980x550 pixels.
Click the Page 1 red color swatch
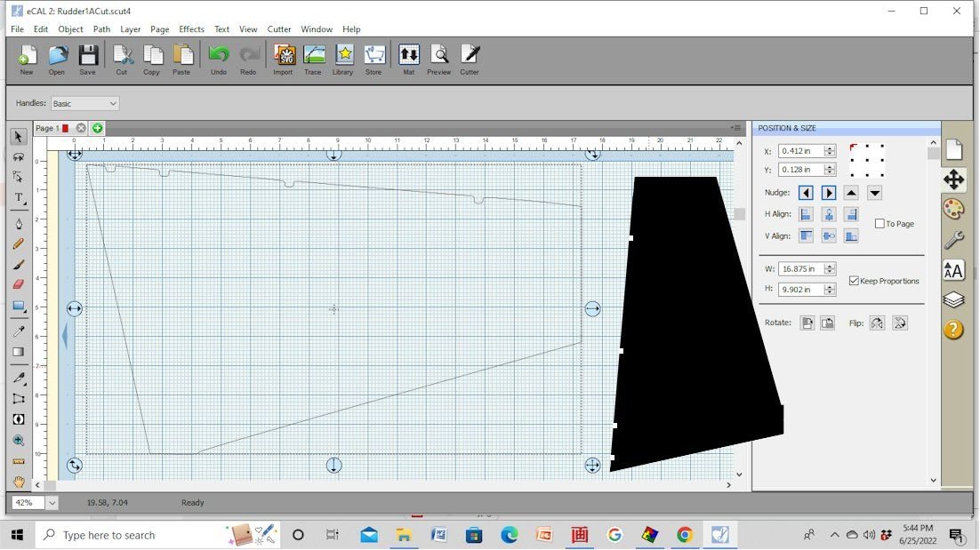pos(66,128)
